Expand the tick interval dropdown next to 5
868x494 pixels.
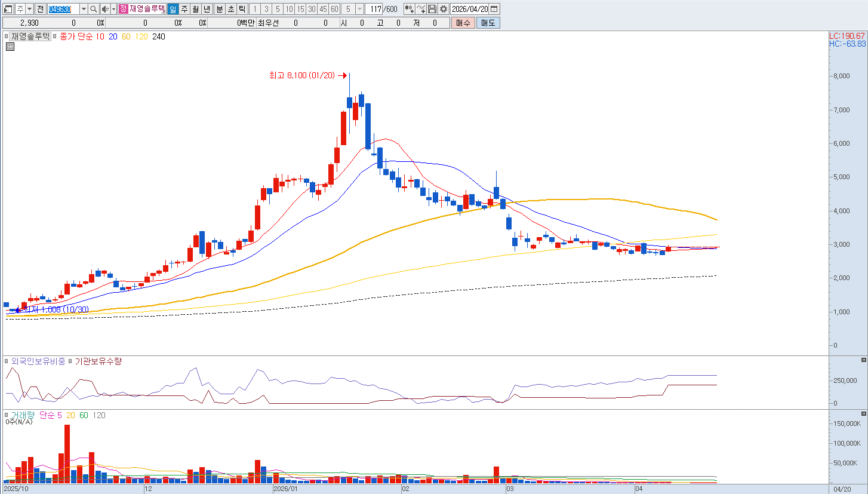click(x=359, y=9)
